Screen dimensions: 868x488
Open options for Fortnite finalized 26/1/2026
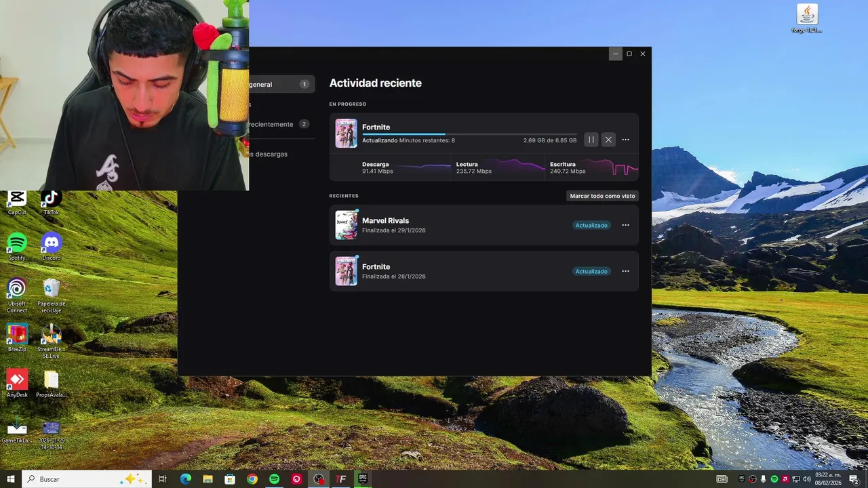coord(625,271)
